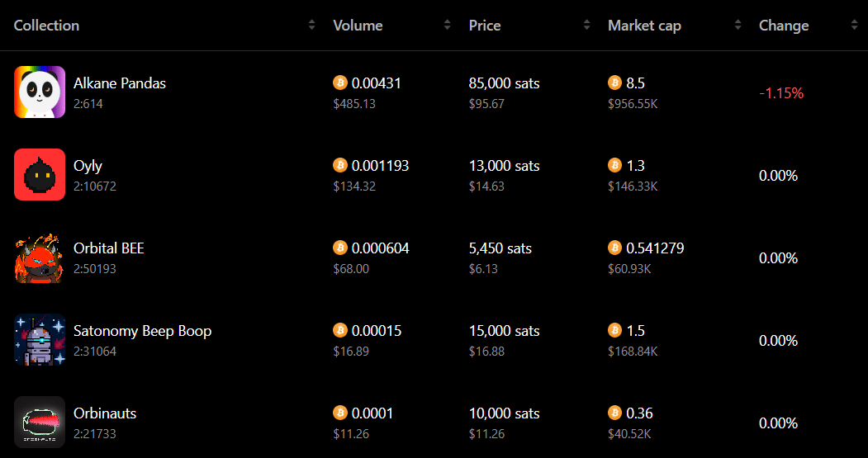Sort using the Change column arrows
Image resolution: width=868 pixels, height=458 pixels.
[x=854, y=25]
